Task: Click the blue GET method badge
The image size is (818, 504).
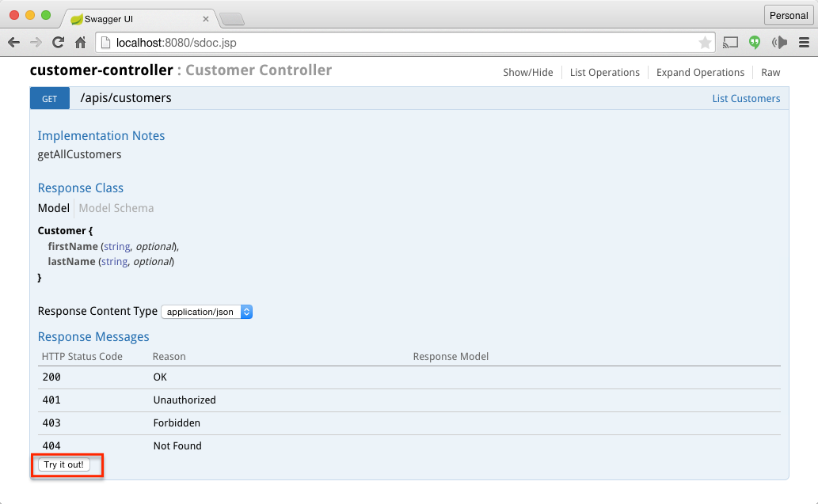Action: tap(50, 99)
